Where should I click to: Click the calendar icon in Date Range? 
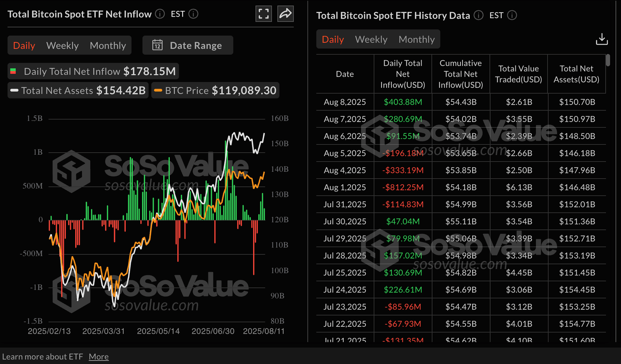point(157,45)
